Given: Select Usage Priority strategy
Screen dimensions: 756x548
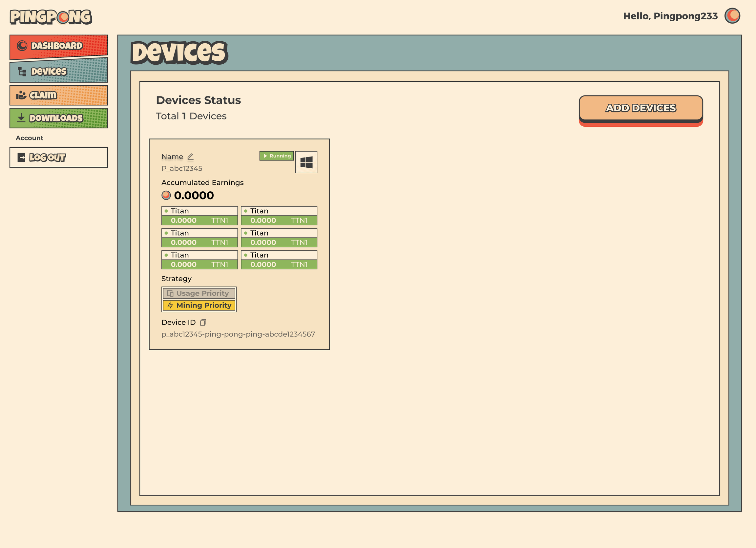Looking at the screenshot, I should click(199, 293).
